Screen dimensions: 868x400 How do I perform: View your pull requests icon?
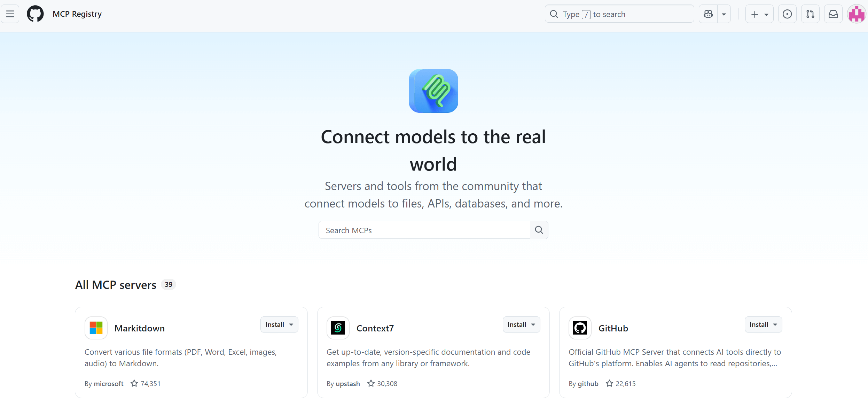click(810, 14)
